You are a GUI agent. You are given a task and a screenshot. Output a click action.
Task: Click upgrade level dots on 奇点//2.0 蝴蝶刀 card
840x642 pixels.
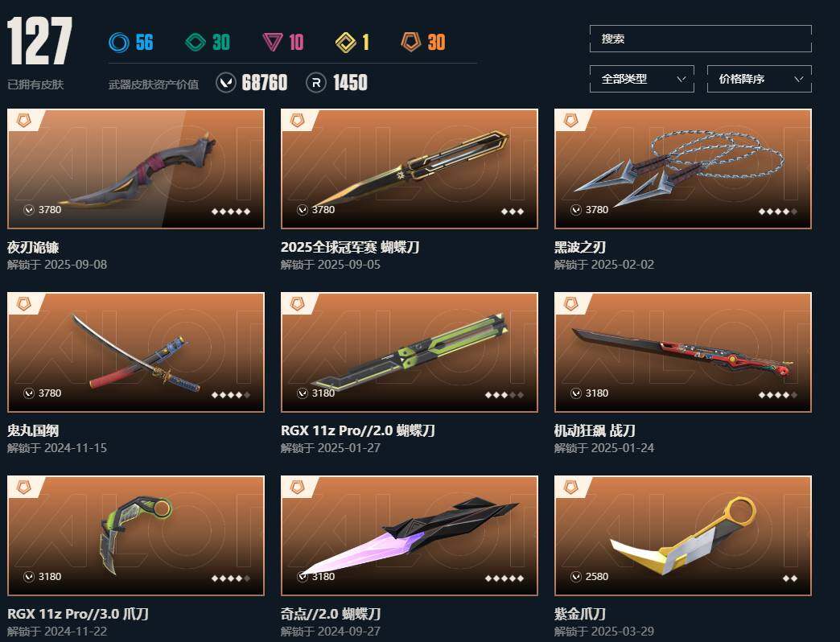[504, 578]
